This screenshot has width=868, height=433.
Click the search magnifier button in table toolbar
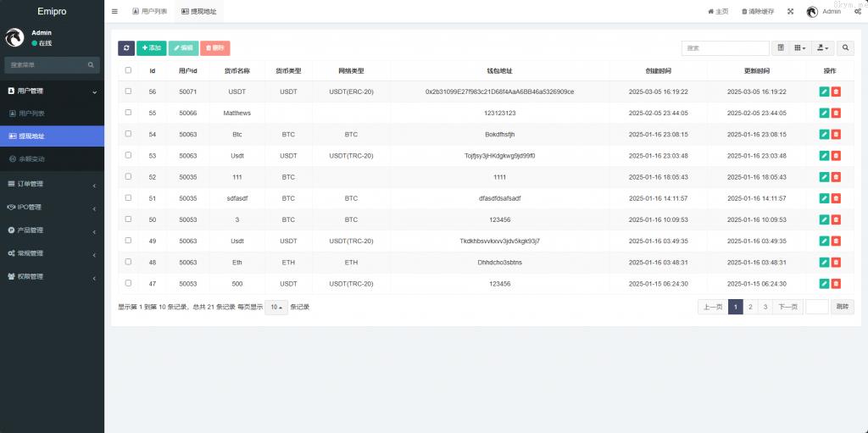(845, 48)
